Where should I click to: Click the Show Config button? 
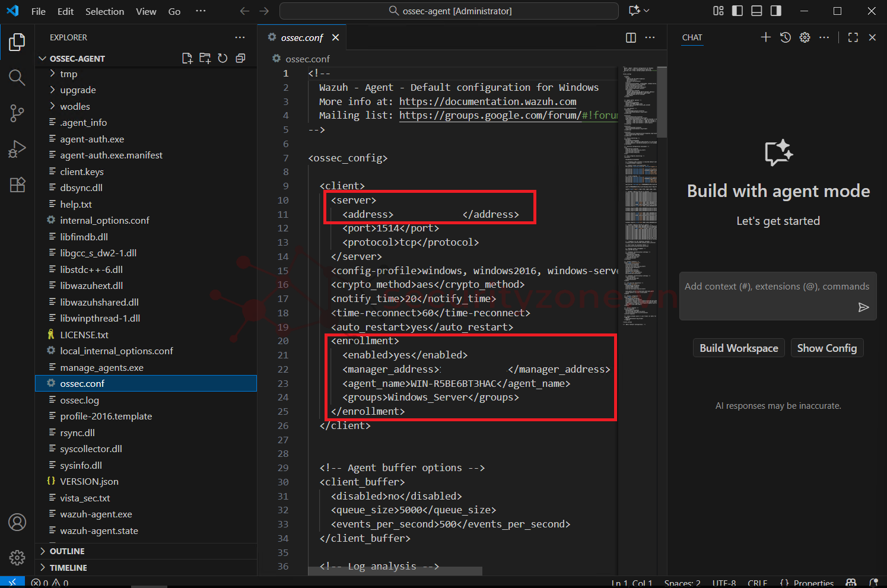[826, 348]
